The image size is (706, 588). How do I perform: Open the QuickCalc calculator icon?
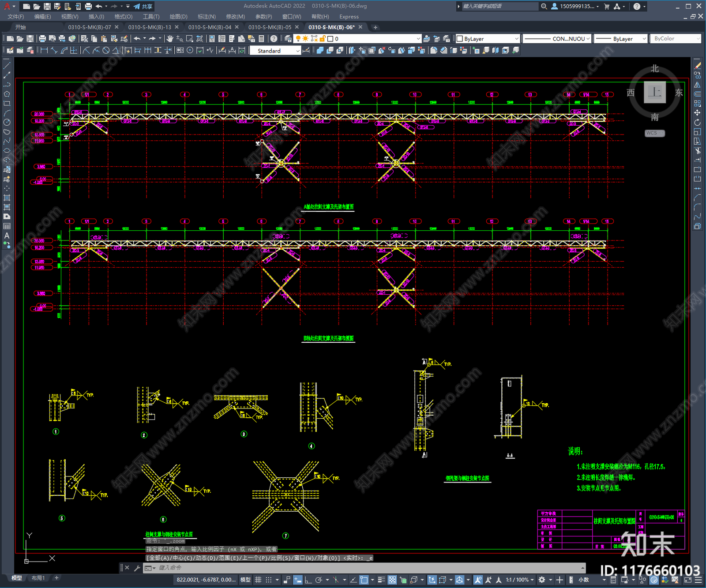261,39
